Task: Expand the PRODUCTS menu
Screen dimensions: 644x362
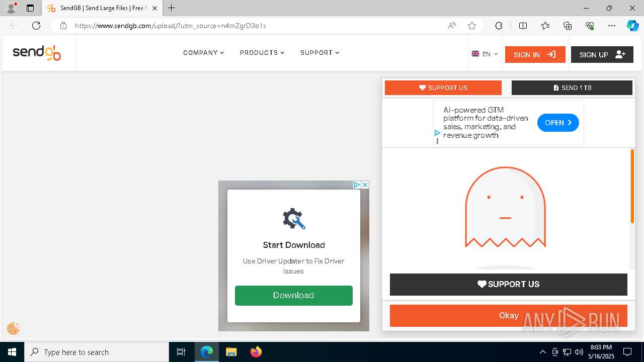Action: coord(262,53)
